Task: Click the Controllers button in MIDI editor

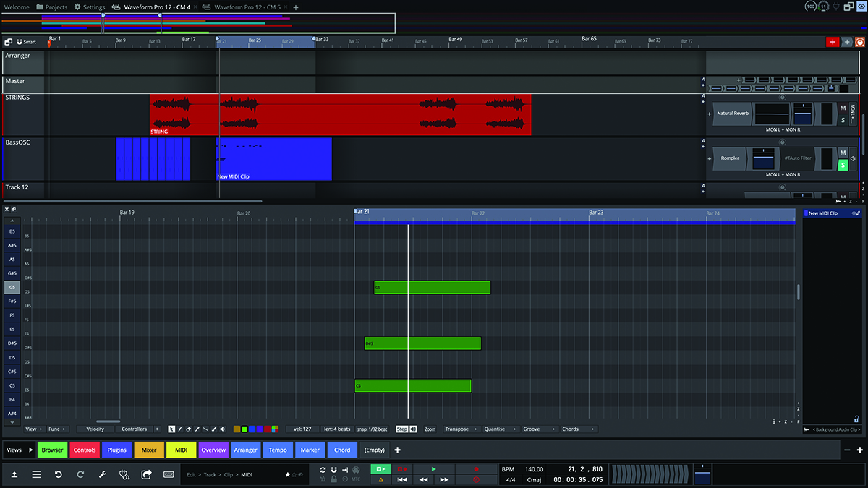Action: pyautogui.click(x=135, y=429)
